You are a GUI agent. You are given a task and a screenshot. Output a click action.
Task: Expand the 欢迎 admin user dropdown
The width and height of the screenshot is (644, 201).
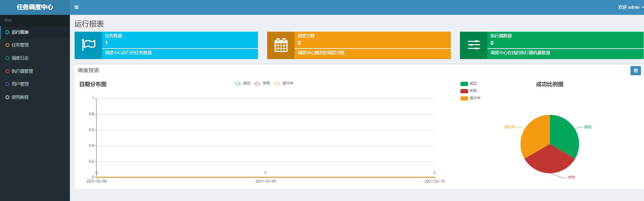tap(630, 7)
